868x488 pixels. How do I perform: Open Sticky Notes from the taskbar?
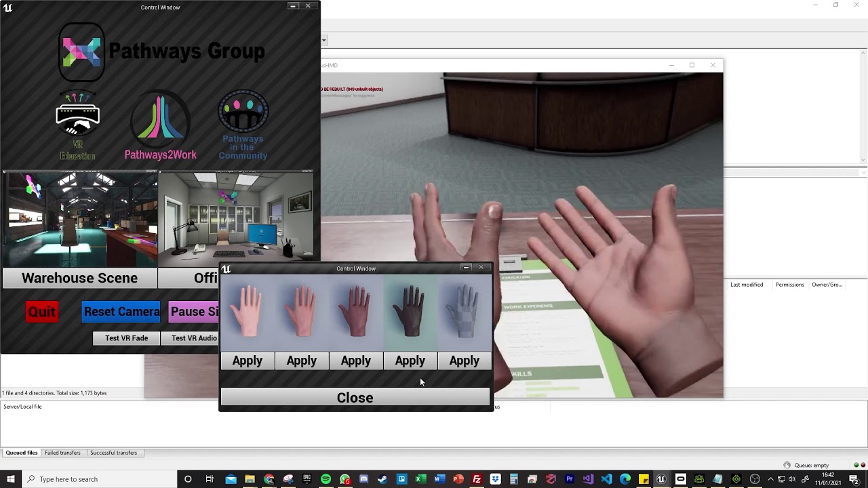click(x=644, y=479)
